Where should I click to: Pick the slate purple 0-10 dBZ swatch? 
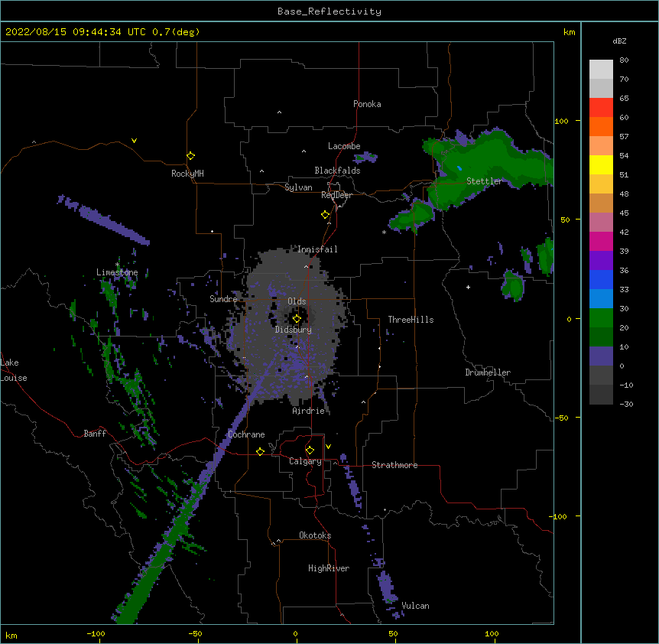click(x=601, y=356)
